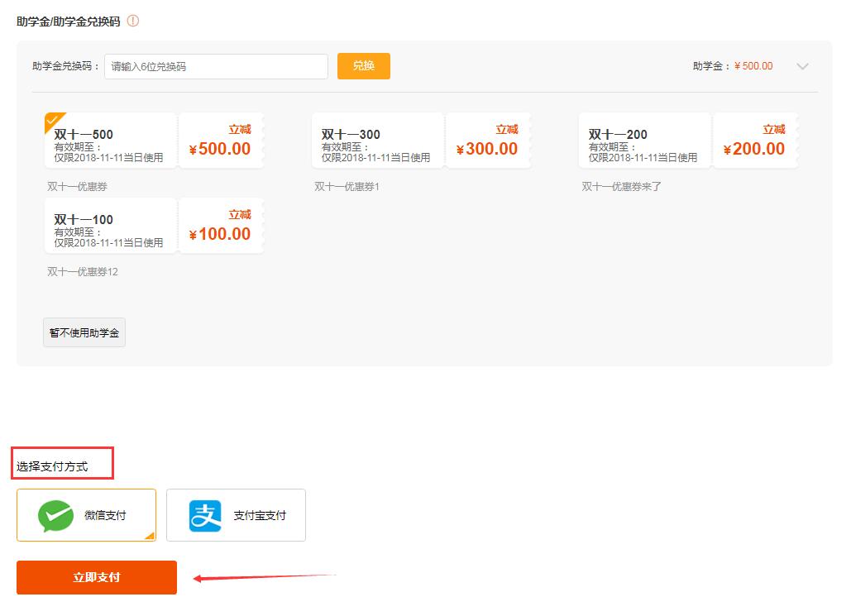
Task: Select the 双十一100 coupon
Action: (x=109, y=224)
